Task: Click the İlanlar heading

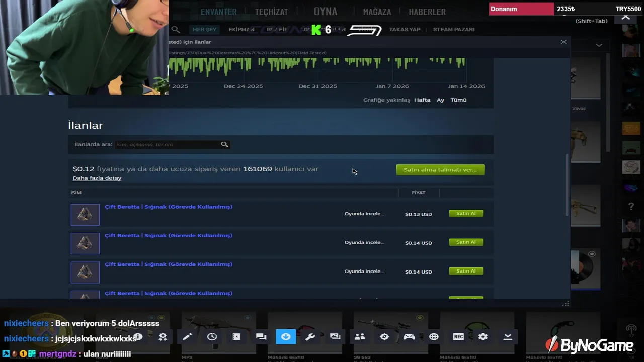Action: [86, 125]
